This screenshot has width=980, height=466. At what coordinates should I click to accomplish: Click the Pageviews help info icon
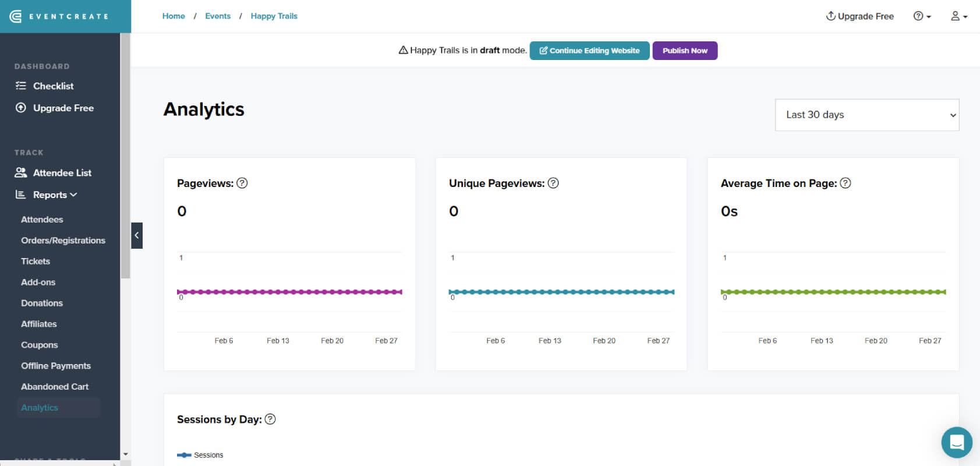point(242,183)
